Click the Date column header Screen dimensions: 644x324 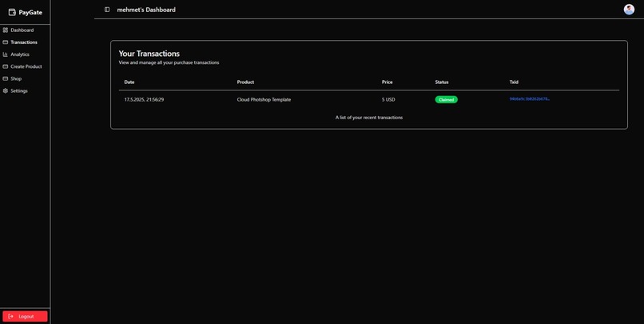pyautogui.click(x=129, y=82)
